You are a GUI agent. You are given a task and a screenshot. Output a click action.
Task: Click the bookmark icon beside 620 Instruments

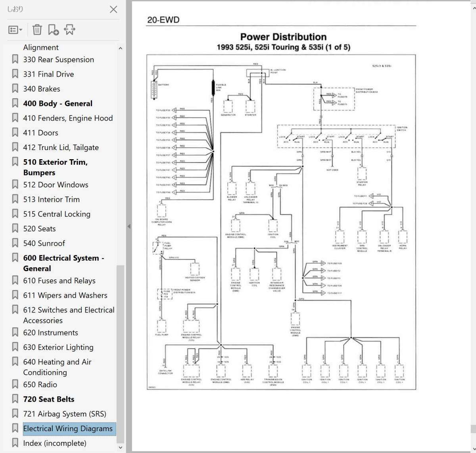click(15, 333)
